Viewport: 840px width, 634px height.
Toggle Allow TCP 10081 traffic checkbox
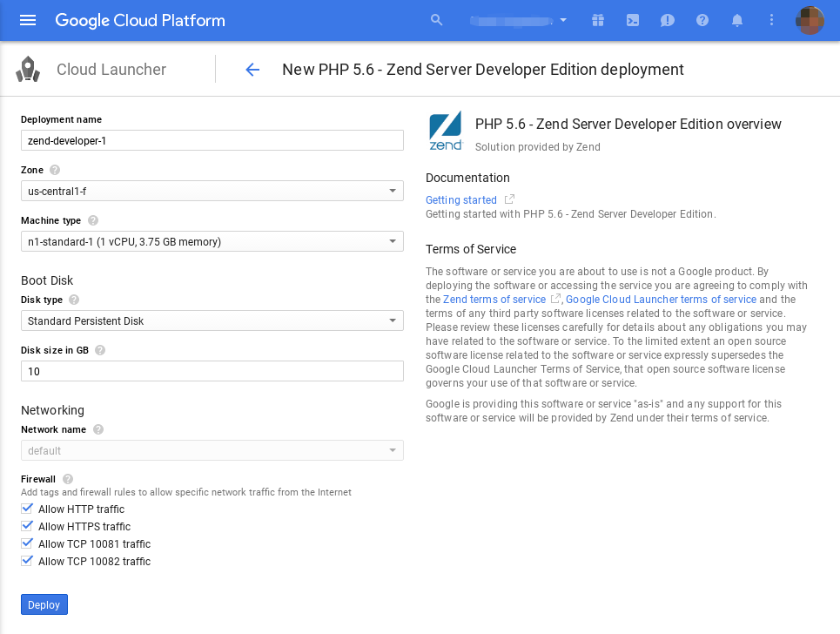click(x=27, y=543)
